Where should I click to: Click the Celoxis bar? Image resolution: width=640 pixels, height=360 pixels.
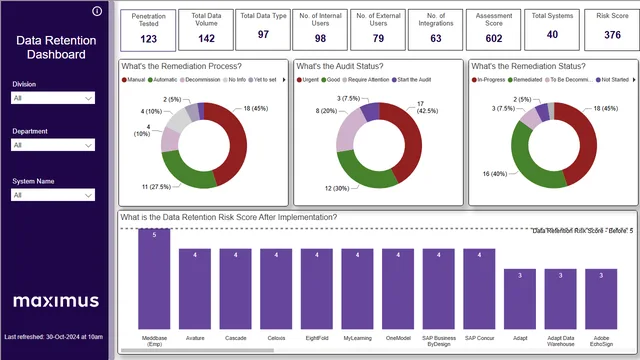[276, 289]
